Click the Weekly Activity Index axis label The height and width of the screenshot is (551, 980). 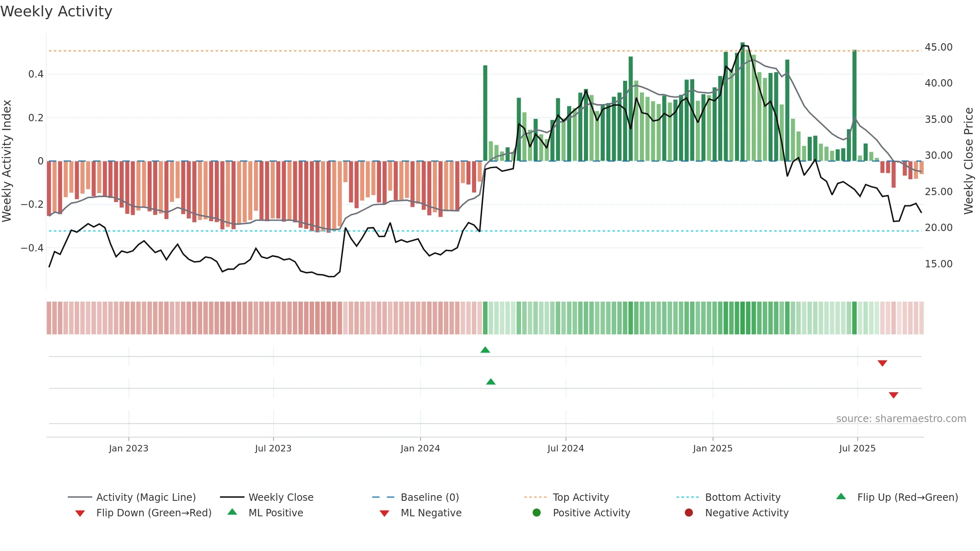(7, 161)
